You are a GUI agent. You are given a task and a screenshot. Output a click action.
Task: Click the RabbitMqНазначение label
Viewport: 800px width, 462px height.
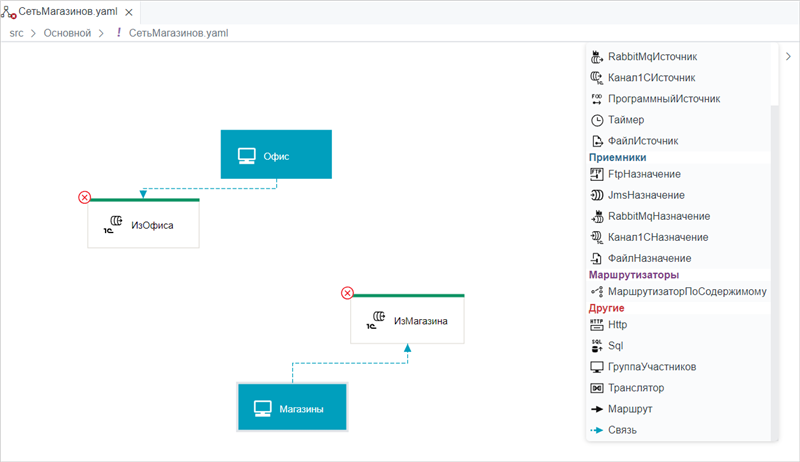tap(659, 216)
